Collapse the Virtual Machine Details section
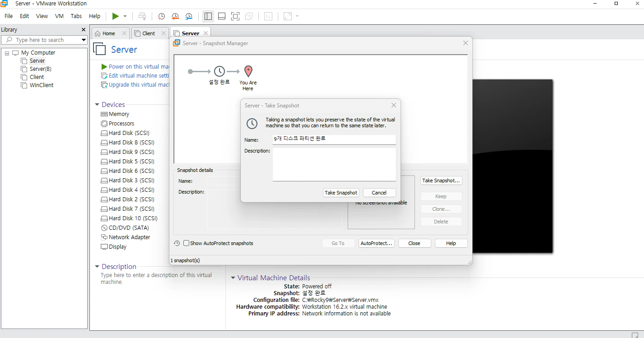The width and height of the screenshot is (644, 338). 233,278
